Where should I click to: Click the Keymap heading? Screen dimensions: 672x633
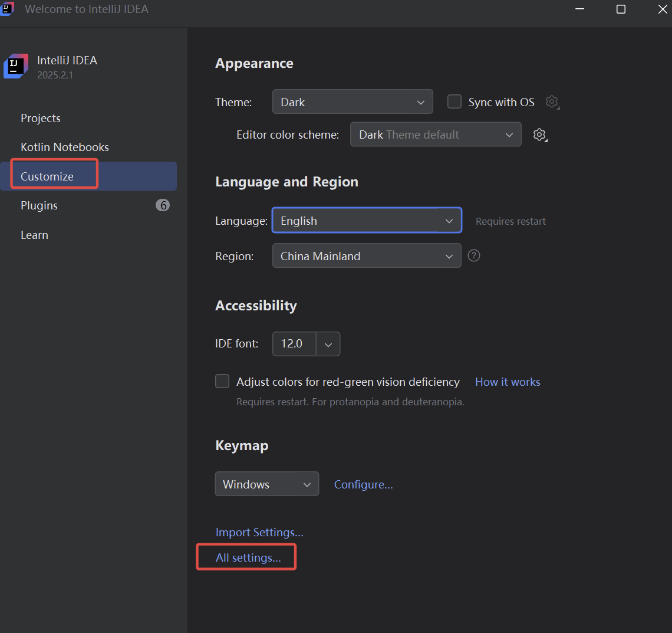click(x=242, y=445)
